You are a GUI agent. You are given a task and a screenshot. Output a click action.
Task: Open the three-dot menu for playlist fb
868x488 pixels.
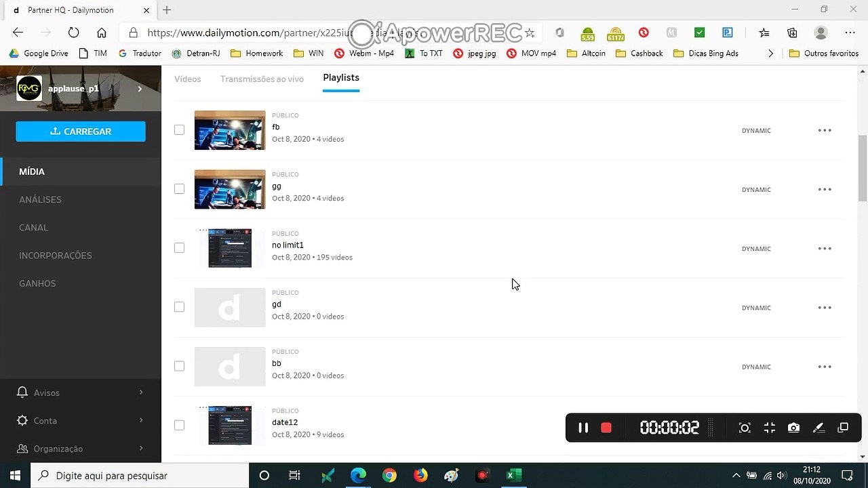825,130
